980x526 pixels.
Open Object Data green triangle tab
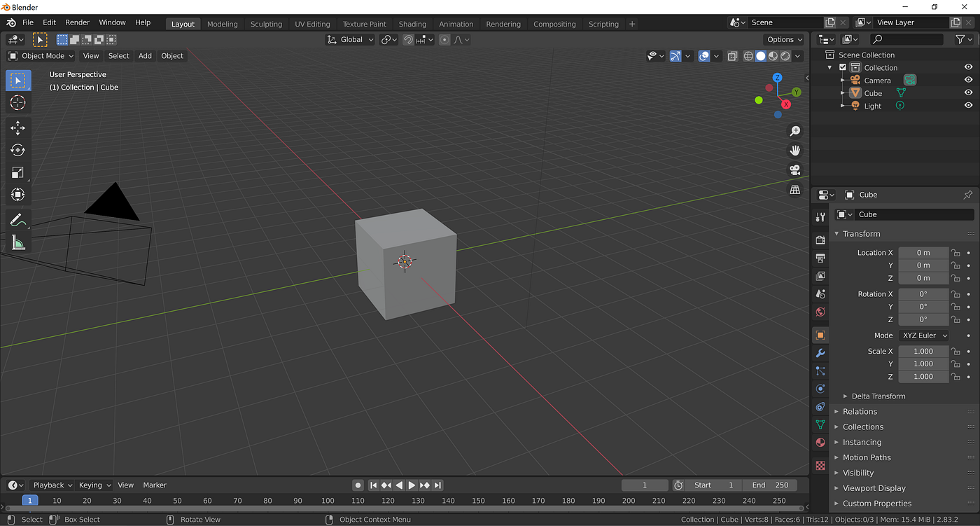[820, 424]
